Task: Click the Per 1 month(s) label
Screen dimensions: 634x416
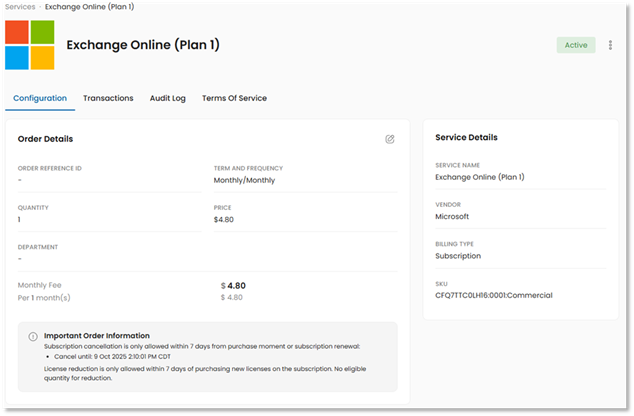Action: click(x=44, y=298)
